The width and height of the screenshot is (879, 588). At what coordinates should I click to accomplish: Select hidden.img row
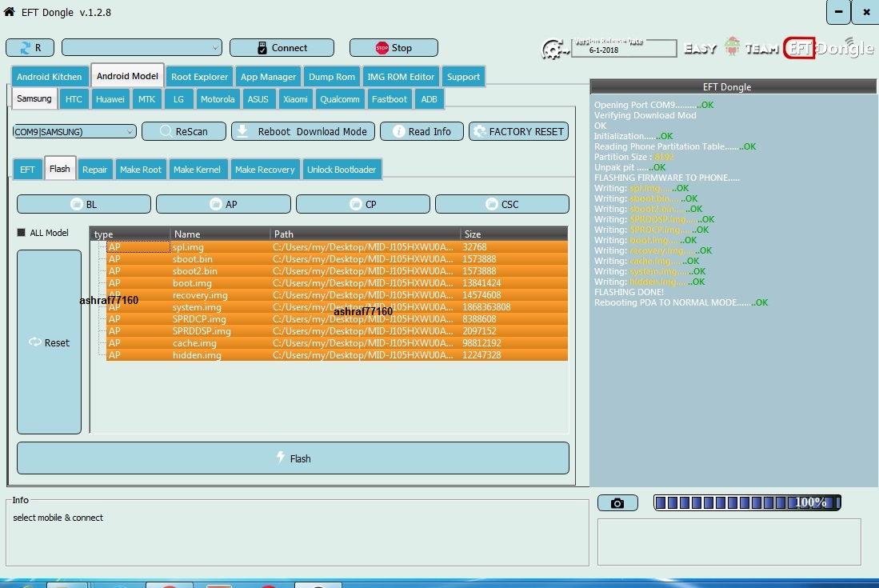click(x=337, y=355)
